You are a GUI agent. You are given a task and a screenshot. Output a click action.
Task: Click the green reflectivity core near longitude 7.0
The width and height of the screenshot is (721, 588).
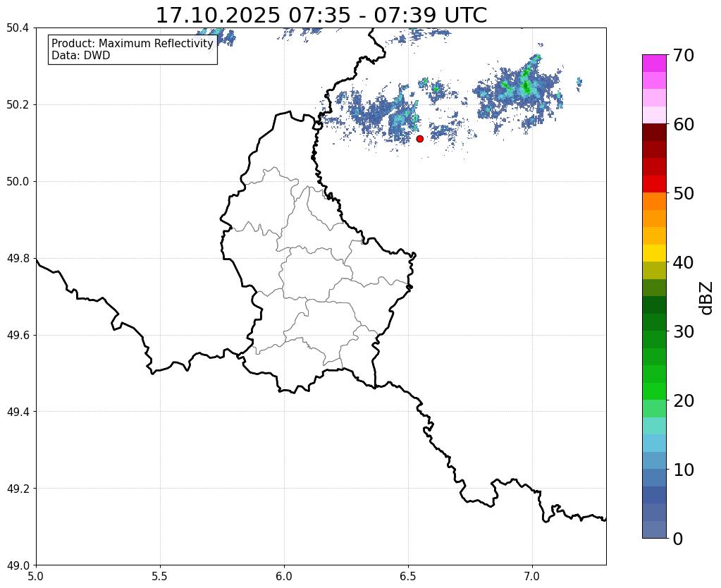tap(526, 86)
